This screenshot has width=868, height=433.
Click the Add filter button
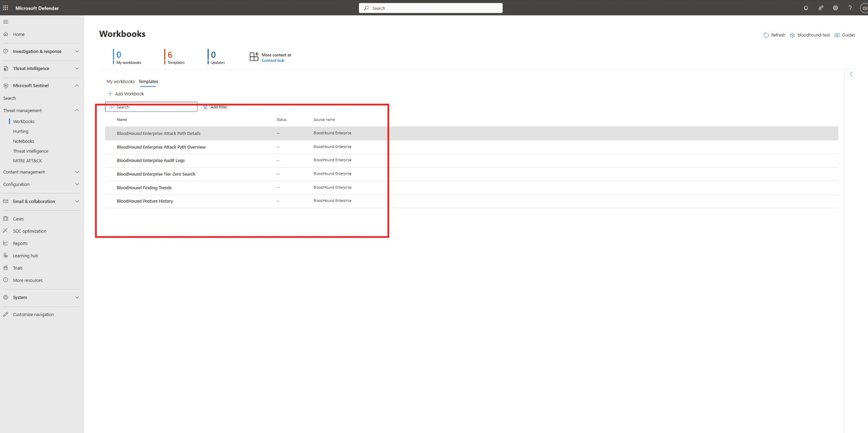(x=215, y=107)
